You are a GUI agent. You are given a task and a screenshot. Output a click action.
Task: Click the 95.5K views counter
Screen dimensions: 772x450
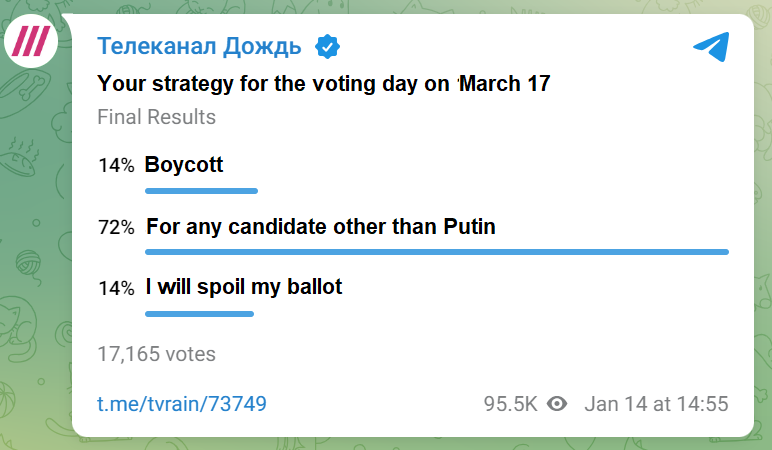pos(511,404)
